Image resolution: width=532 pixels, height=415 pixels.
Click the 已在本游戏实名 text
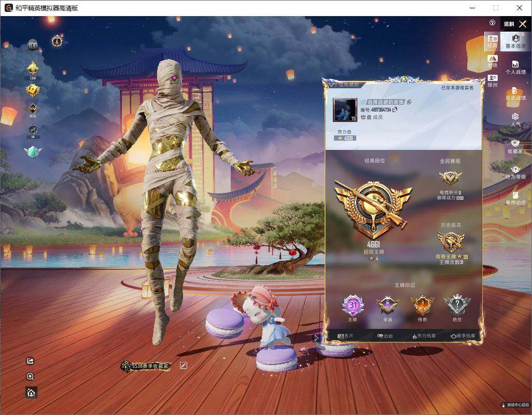457,88
